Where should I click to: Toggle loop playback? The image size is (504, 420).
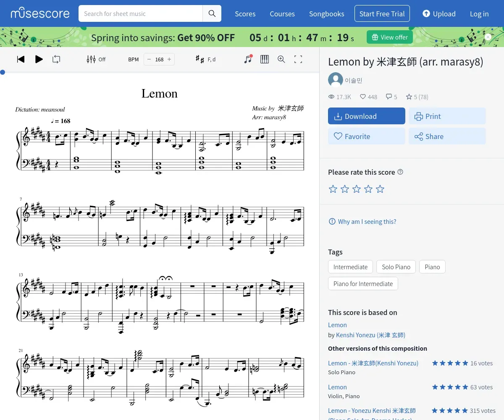(x=56, y=59)
